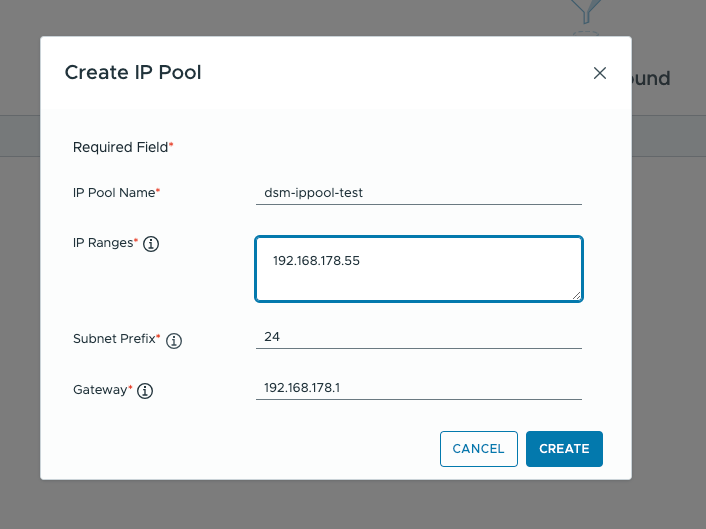Click the info icon beside Subnet Prefix
Image resolution: width=706 pixels, height=529 pixels.
[174, 341]
